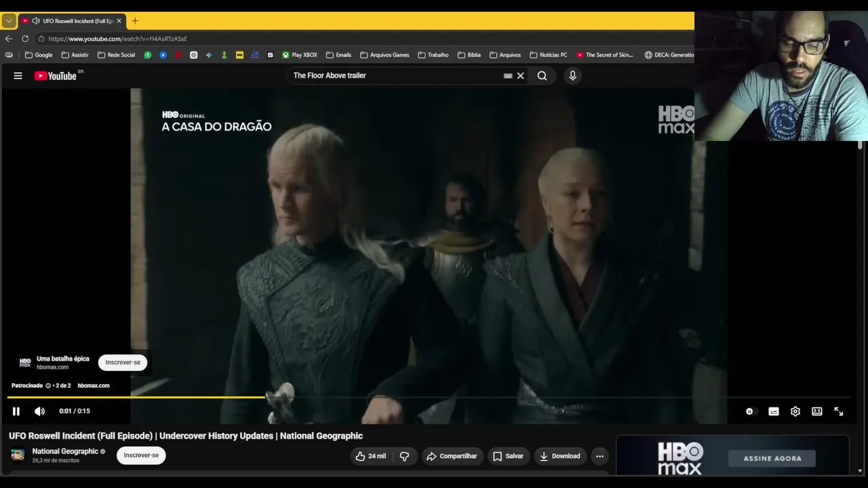Image resolution: width=868 pixels, height=488 pixels.
Task: Open the browser tab search dropdown
Action: tap(9, 21)
